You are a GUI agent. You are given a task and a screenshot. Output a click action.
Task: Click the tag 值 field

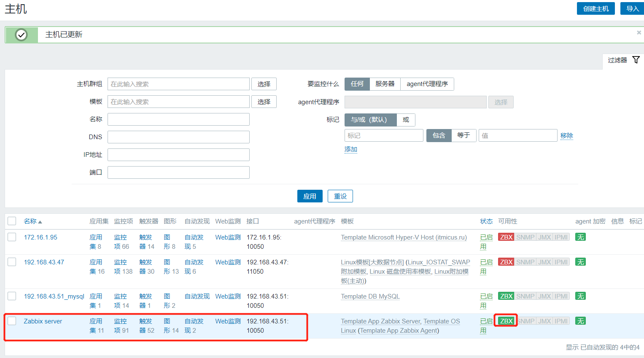(518, 135)
